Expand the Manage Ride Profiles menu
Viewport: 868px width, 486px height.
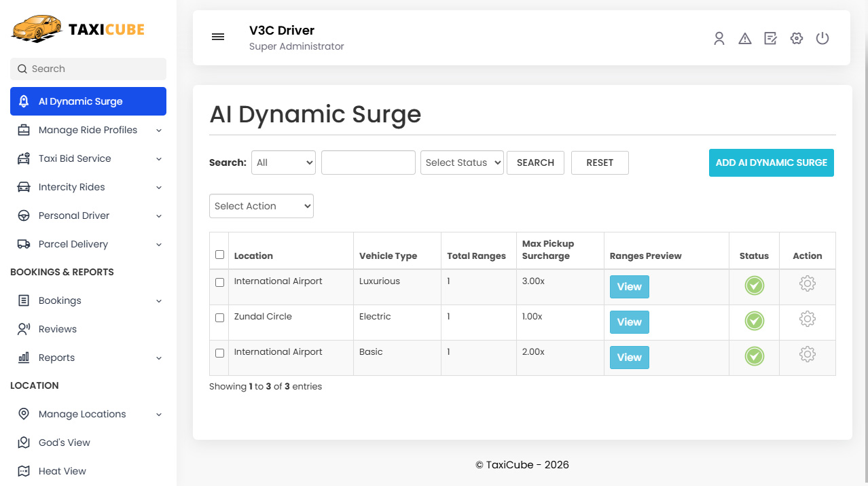88,130
